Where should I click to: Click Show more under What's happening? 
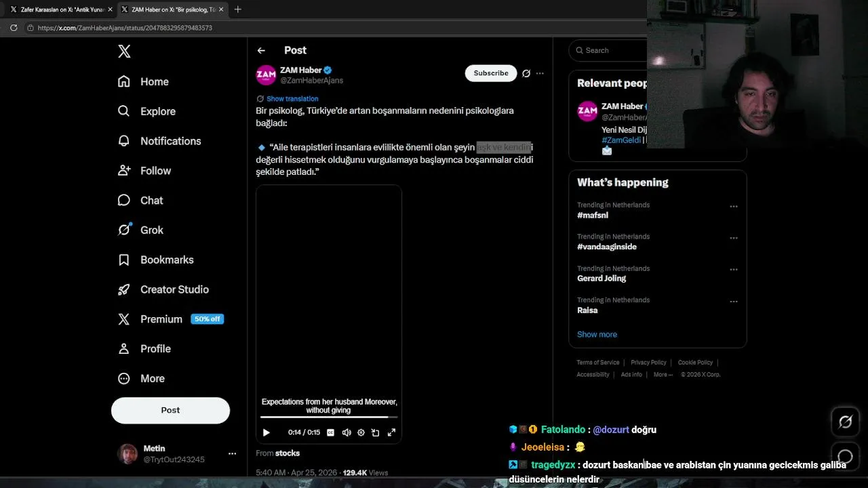[x=597, y=334]
